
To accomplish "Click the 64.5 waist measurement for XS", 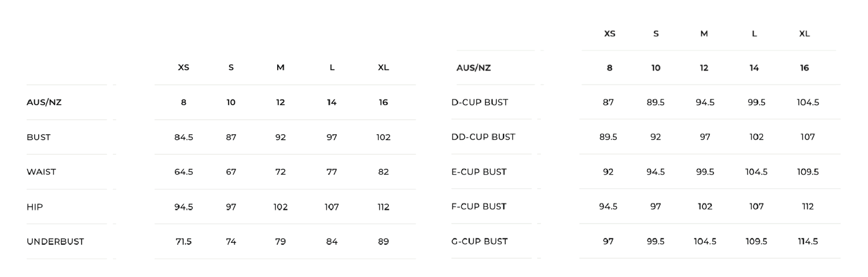I will pyautogui.click(x=183, y=172).
